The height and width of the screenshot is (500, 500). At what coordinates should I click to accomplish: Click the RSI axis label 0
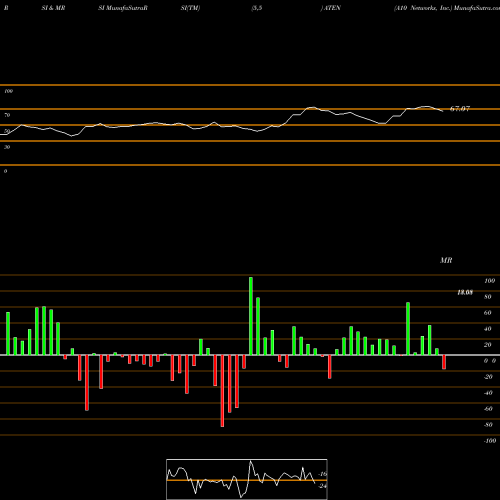(5, 171)
